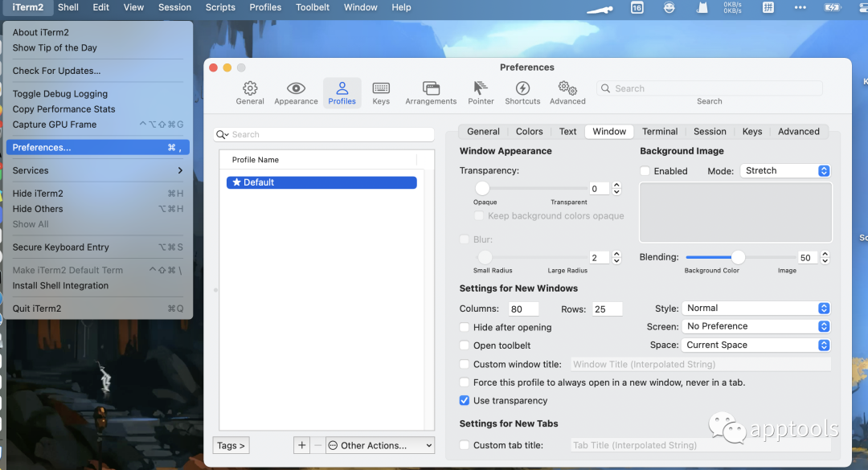The height and width of the screenshot is (470, 868).
Task: Click the plus icon to add profile
Action: point(301,445)
